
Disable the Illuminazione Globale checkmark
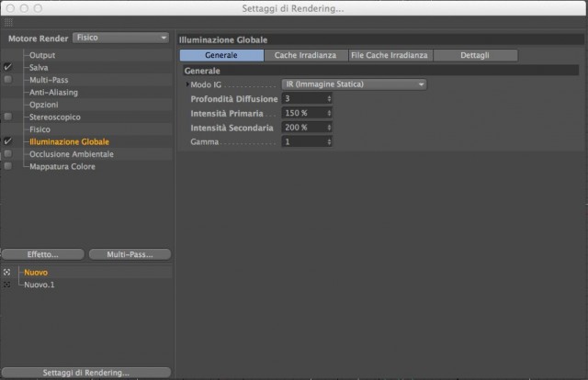[x=8, y=141]
